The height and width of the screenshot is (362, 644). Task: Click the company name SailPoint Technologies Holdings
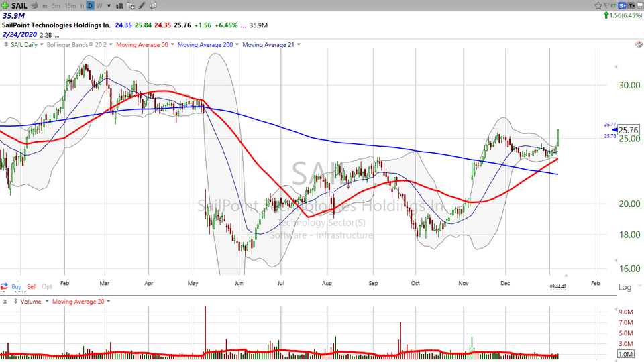tap(56, 25)
